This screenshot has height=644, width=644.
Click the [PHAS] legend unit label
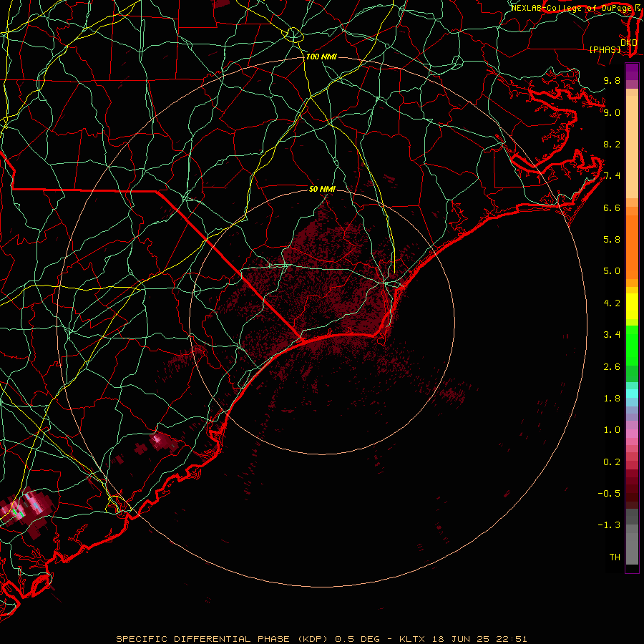tap(605, 49)
